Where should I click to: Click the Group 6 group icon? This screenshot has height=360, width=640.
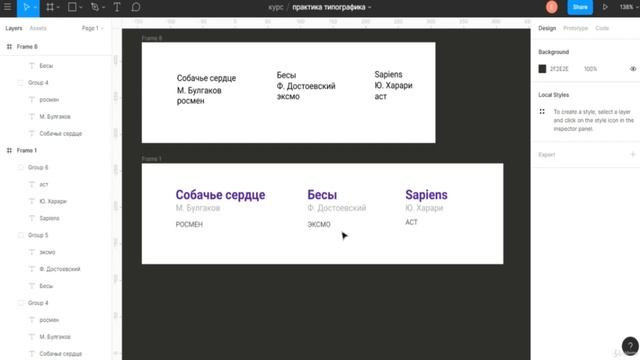coord(20,167)
